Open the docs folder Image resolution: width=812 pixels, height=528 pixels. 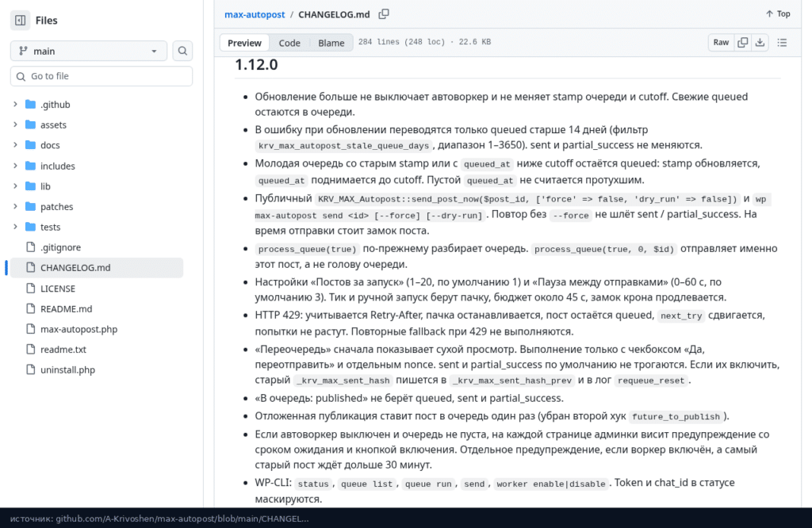point(50,145)
